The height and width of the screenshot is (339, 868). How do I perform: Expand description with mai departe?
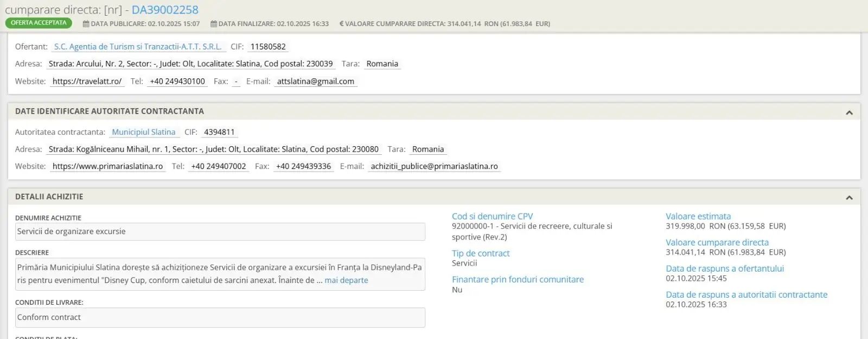point(346,280)
